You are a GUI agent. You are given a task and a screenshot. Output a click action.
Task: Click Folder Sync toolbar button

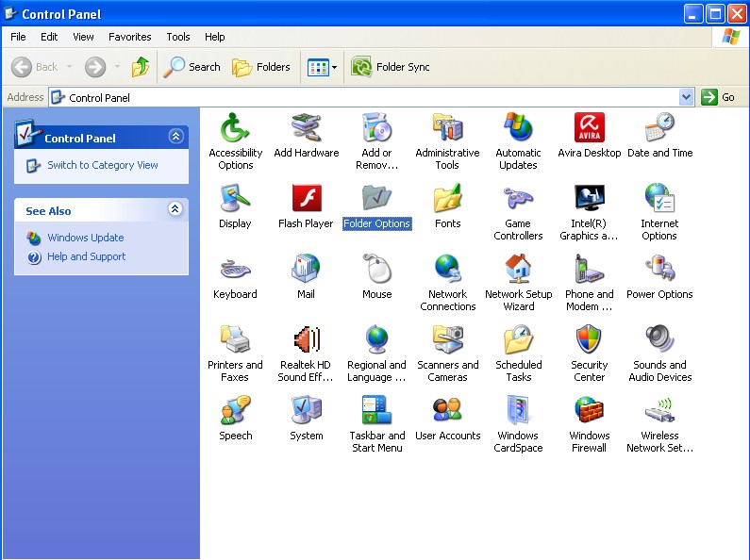pos(391,67)
